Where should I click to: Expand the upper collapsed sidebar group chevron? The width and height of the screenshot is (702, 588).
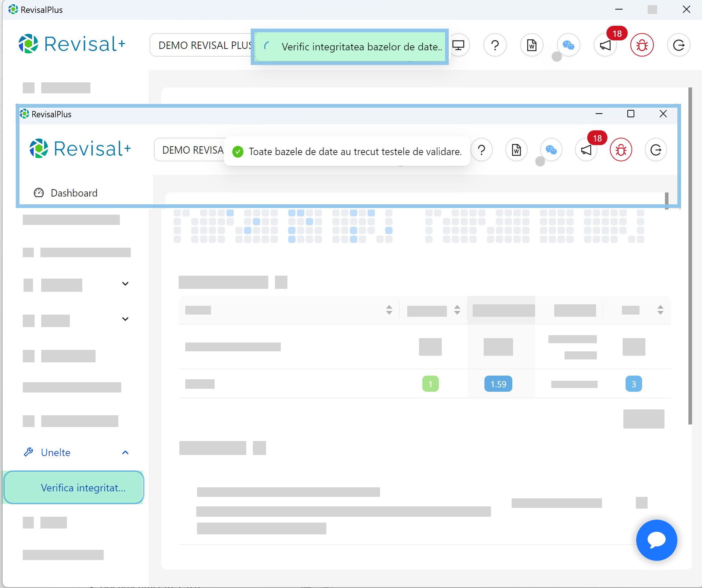click(125, 284)
